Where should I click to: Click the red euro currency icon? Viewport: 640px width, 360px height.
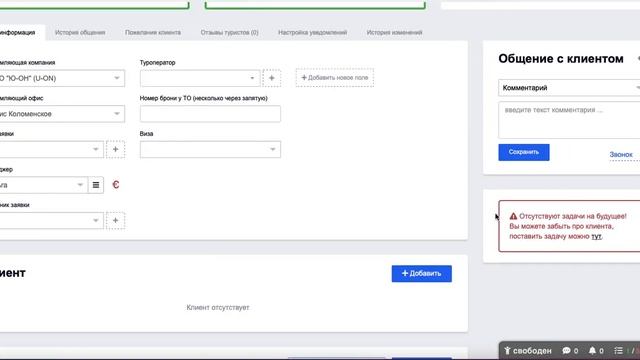pos(116,185)
